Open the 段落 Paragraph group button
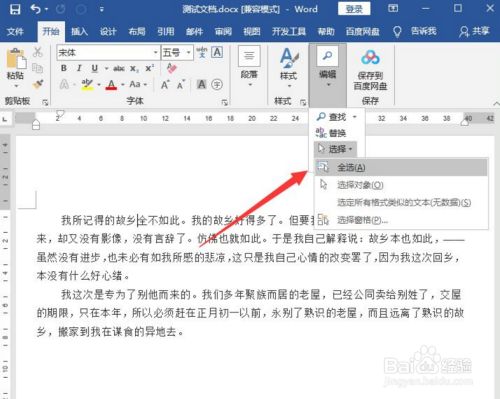The height and width of the screenshot is (399, 500). coord(249,67)
